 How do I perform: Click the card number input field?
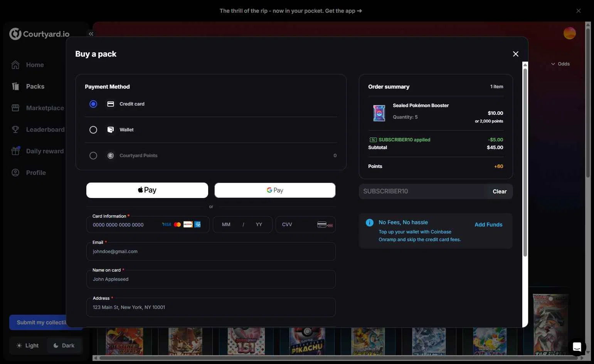(x=148, y=225)
